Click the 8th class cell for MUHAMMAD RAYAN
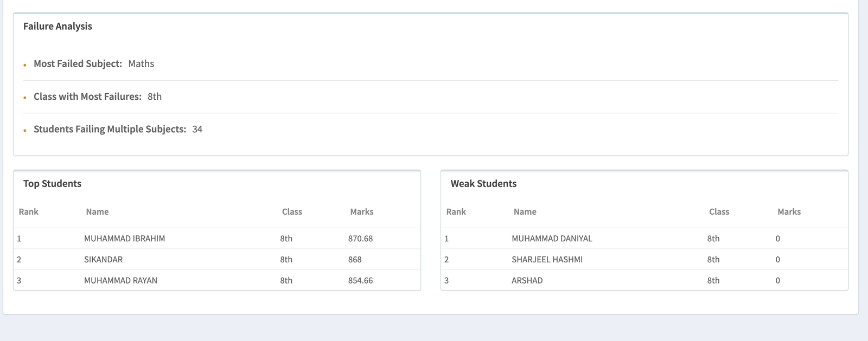The width and height of the screenshot is (868, 341). pyautogui.click(x=286, y=280)
